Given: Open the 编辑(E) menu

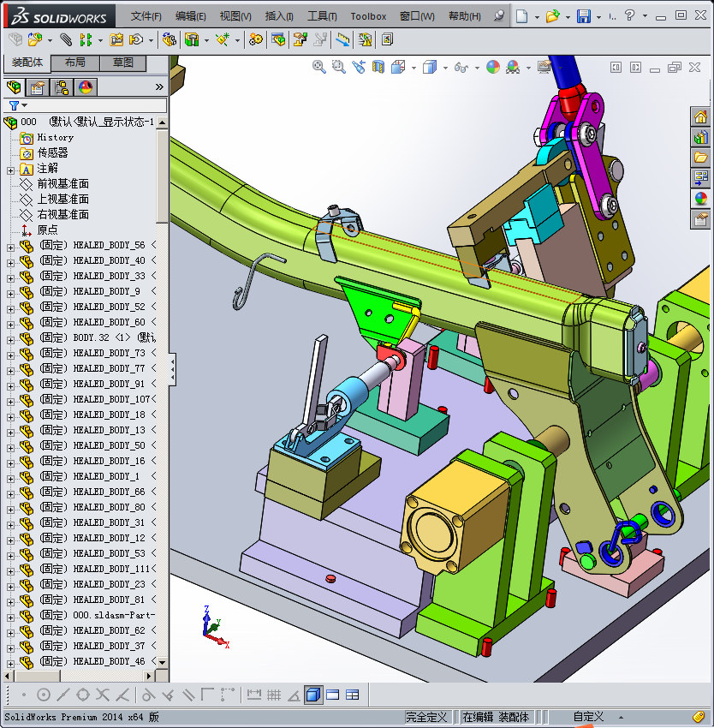Looking at the screenshot, I should 190,16.
